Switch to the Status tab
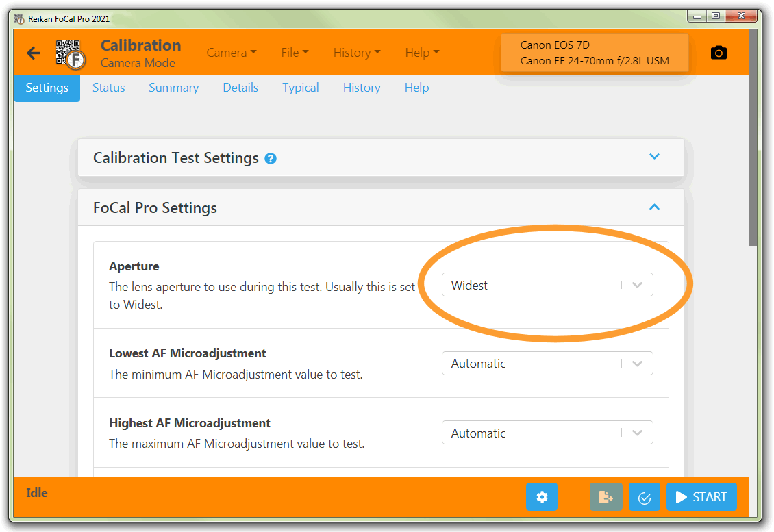The height and width of the screenshot is (532, 774). (109, 88)
